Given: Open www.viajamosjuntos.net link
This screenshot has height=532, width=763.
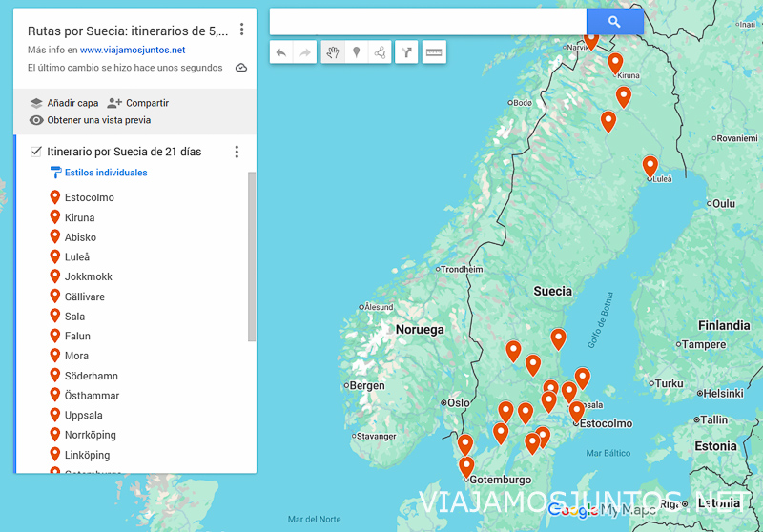Looking at the screenshot, I should [x=133, y=50].
